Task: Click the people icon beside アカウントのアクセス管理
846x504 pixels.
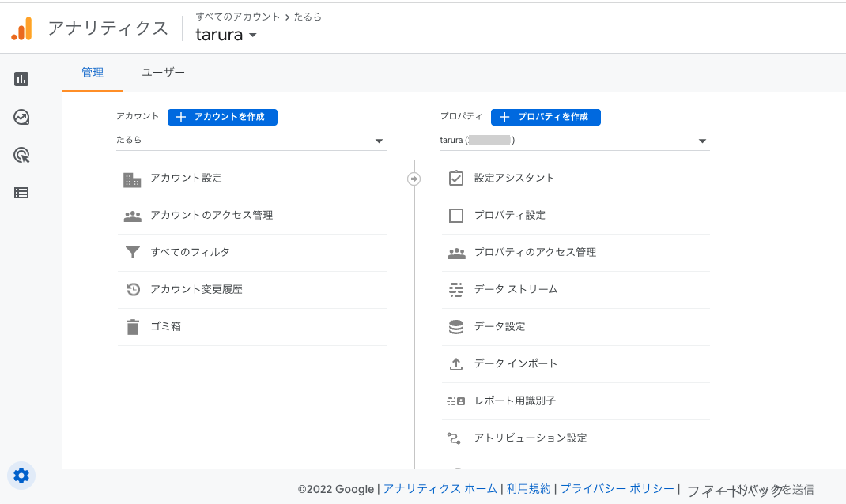Action: pos(133,216)
